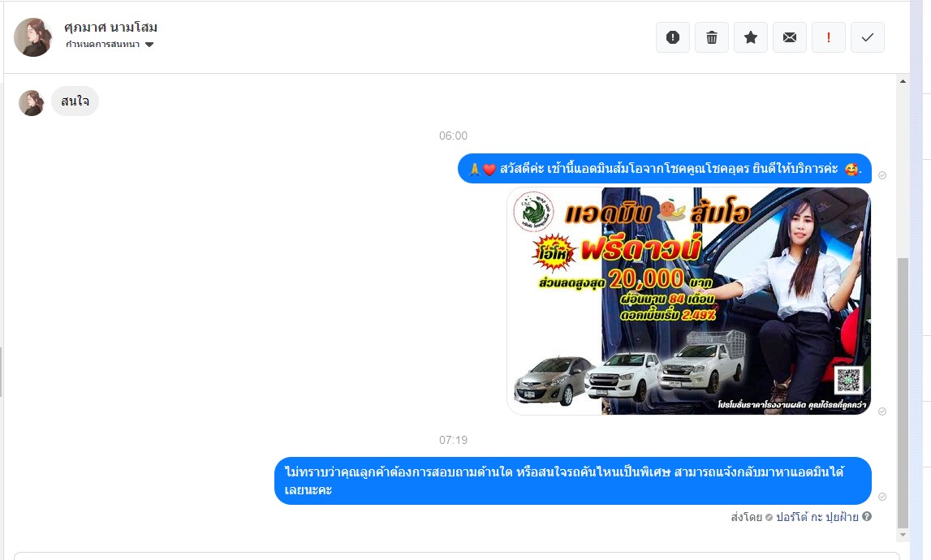
Task: Click scrollbar down arrow in chat panel
Action: pos(903,535)
